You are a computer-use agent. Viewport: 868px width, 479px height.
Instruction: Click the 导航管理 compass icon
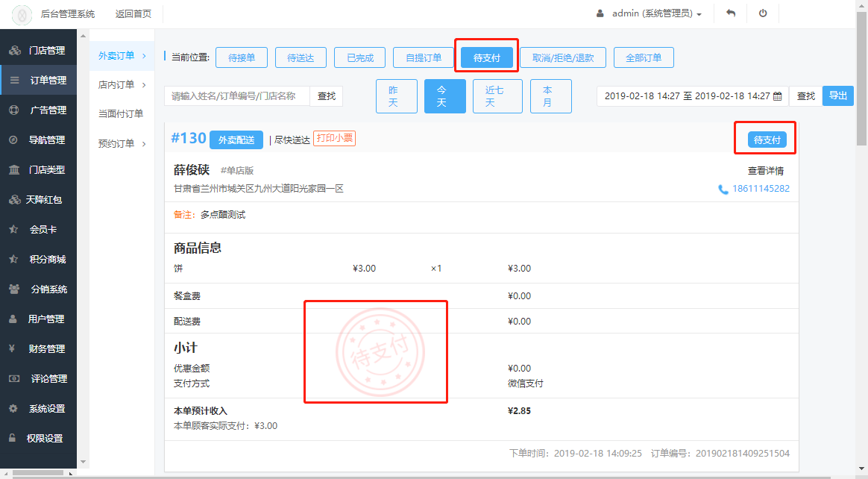click(x=14, y=140)
